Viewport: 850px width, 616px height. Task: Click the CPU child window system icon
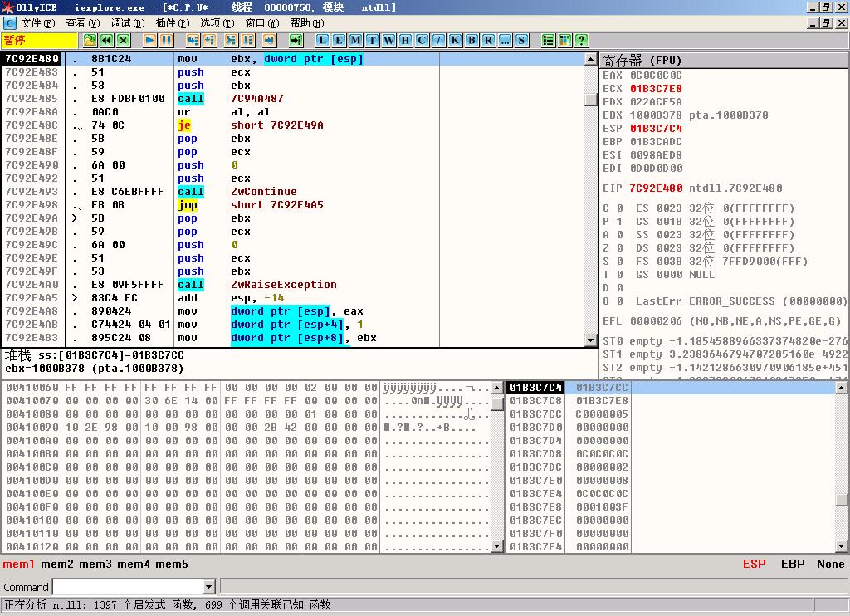(10, 22)
